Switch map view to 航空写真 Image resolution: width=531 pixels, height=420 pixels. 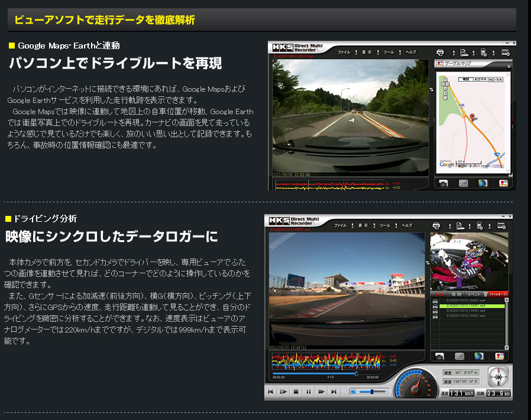click(x=480, y=79)
